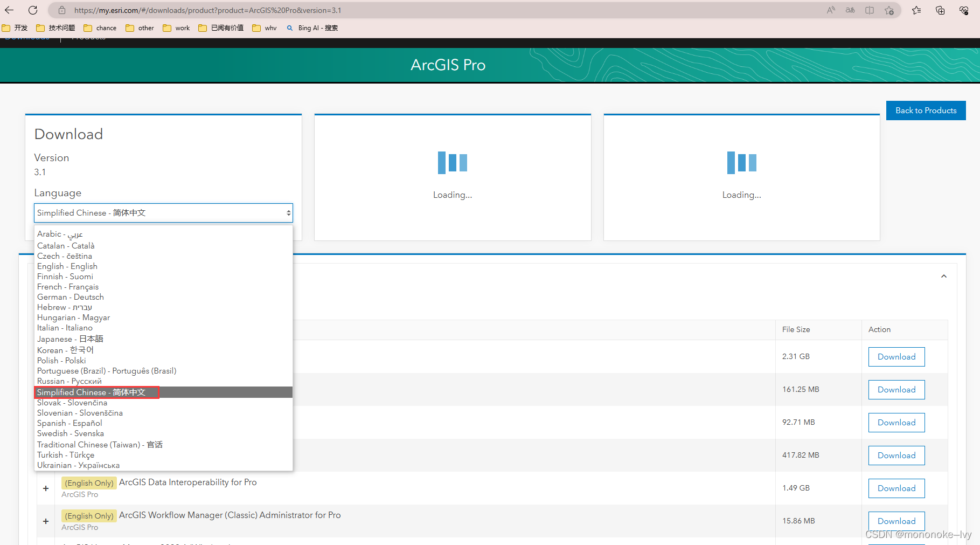980x545 pixels.
Task: Expand ArcGIS Data Interoperability for Pro row
Action: point(46,488)
